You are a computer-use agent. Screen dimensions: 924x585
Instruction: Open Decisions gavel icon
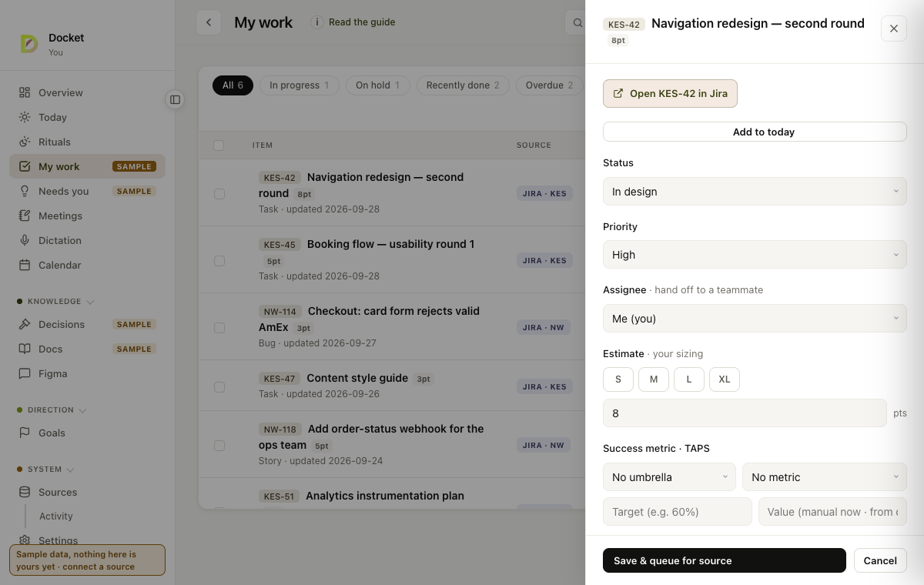25,324
